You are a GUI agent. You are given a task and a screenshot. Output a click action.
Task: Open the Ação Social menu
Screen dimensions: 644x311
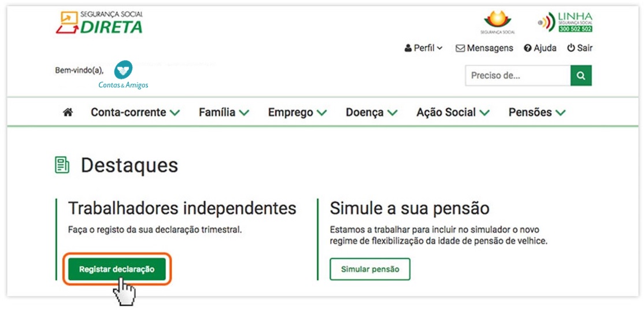click(x=453, y=112)
